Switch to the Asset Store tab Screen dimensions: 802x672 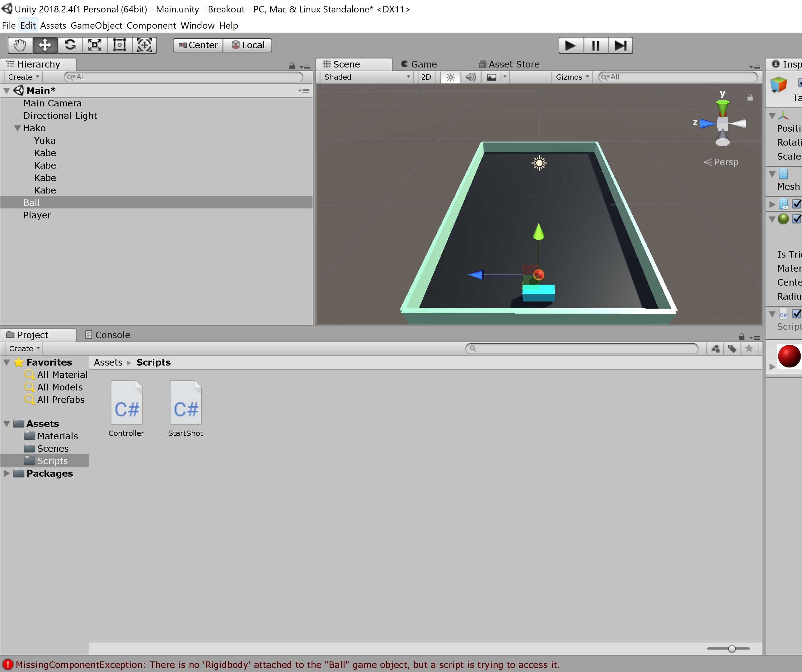(509, 64)
